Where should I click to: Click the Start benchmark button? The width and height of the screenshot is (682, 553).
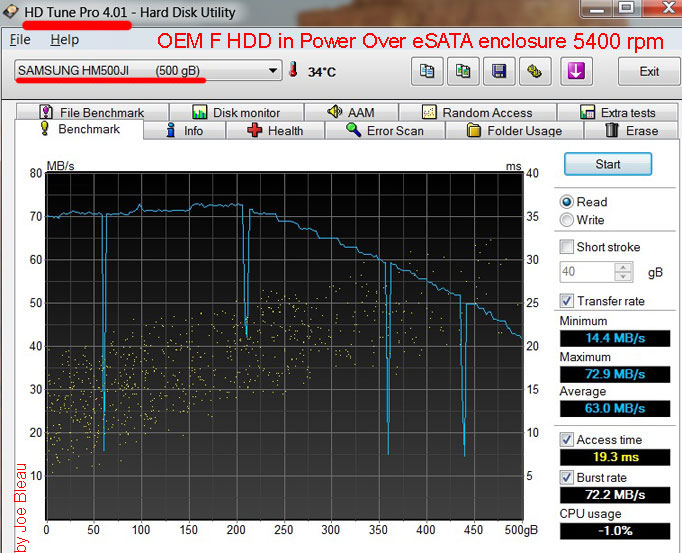pos(607,164)
